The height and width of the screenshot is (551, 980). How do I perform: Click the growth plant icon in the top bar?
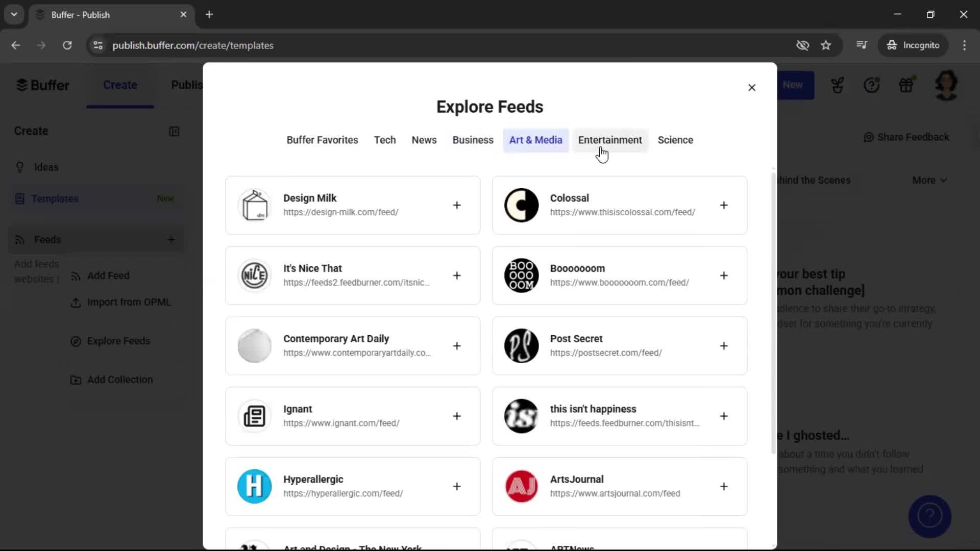point(838,85)
